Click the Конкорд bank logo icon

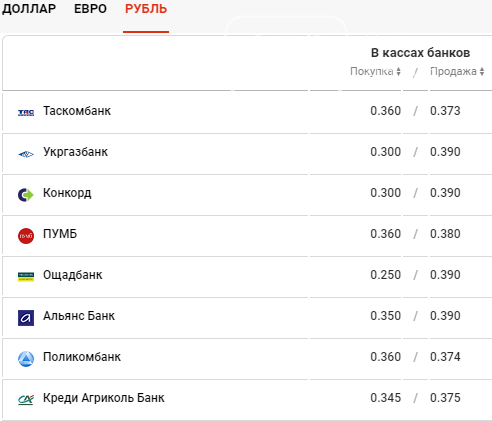click(26, 195)
